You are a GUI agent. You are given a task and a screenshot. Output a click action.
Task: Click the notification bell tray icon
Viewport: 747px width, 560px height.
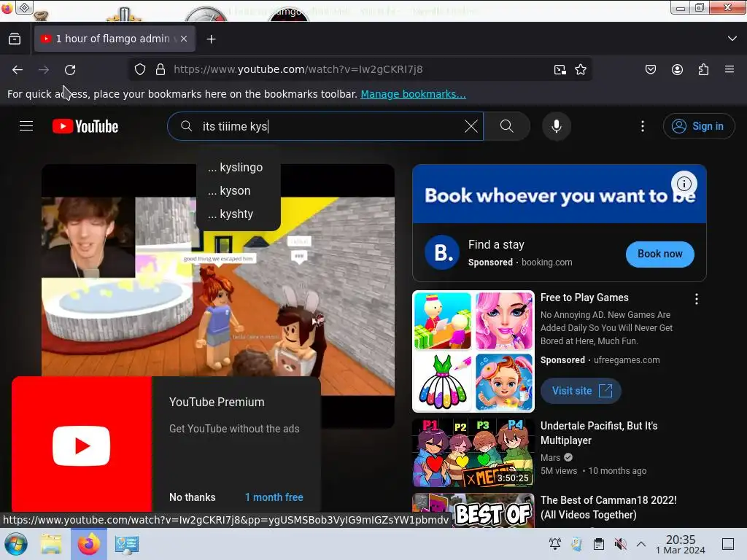[554, 544]
